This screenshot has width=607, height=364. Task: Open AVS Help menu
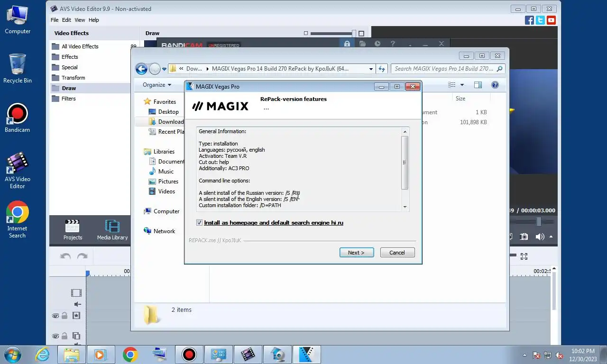tap(94, 20)
